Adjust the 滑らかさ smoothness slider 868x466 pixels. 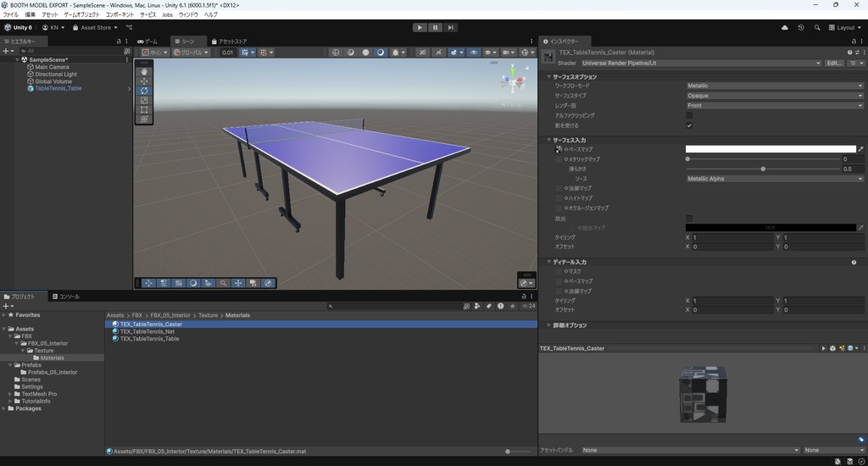tap(763, 169)
